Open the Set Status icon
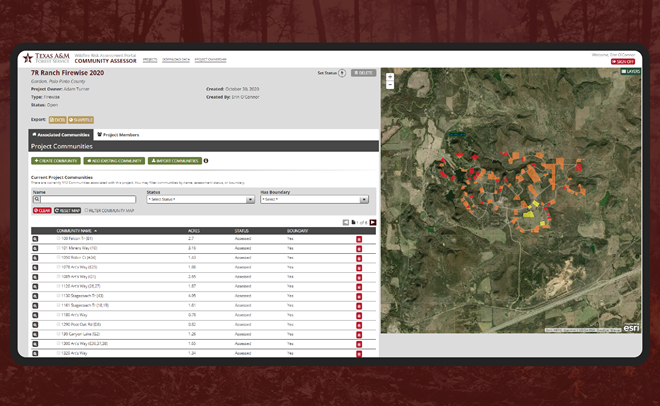The width and height of the screenshot is (660, 406). tap(342, 73)
